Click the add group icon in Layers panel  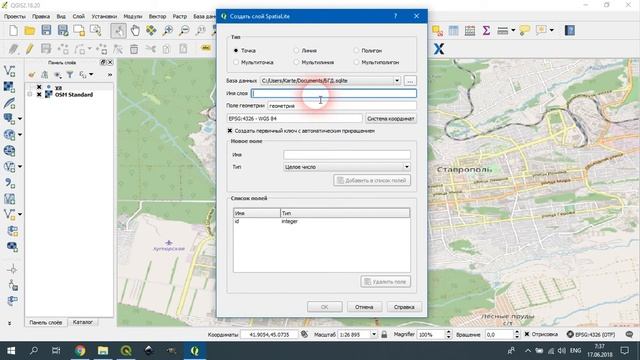point(44,75)
